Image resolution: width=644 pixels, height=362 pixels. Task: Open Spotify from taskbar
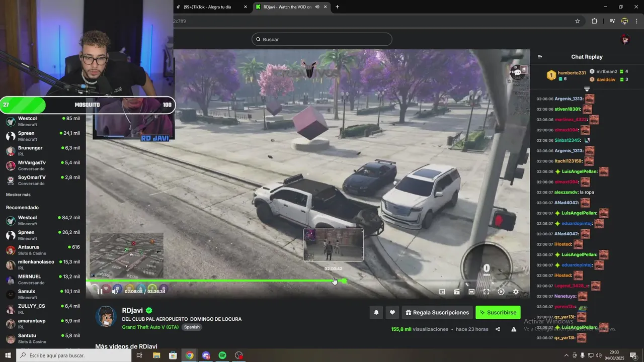[x=222, y=355]
